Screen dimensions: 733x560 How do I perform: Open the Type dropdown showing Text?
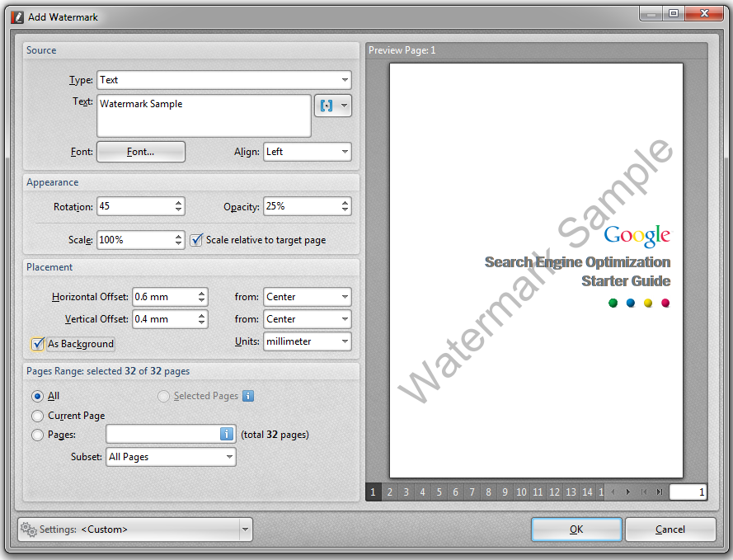346,80
